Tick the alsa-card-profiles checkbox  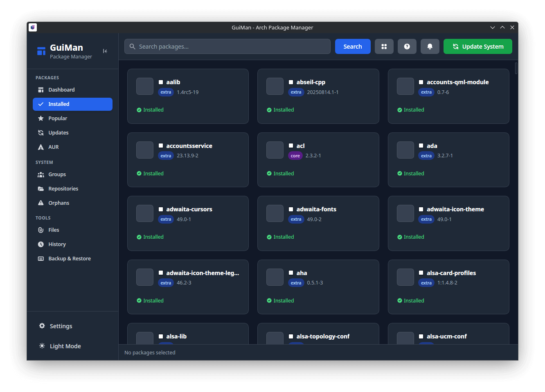tap(421, 273)
